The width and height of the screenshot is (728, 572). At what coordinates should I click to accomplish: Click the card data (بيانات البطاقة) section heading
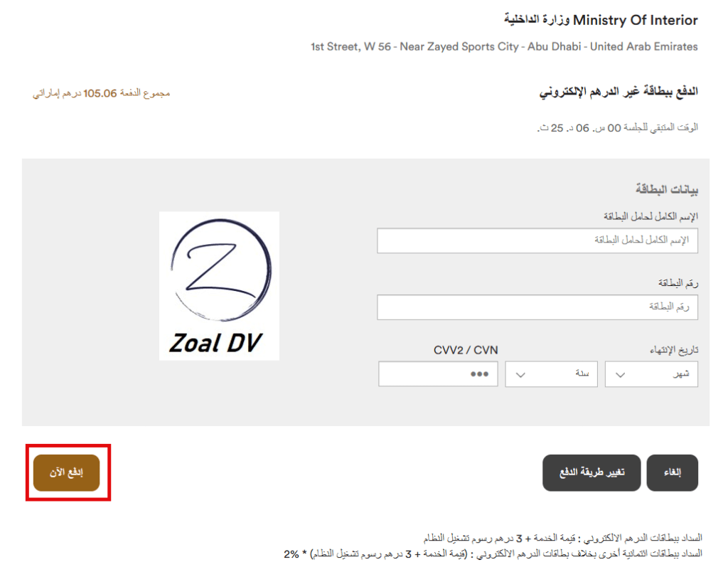[667, 189]
